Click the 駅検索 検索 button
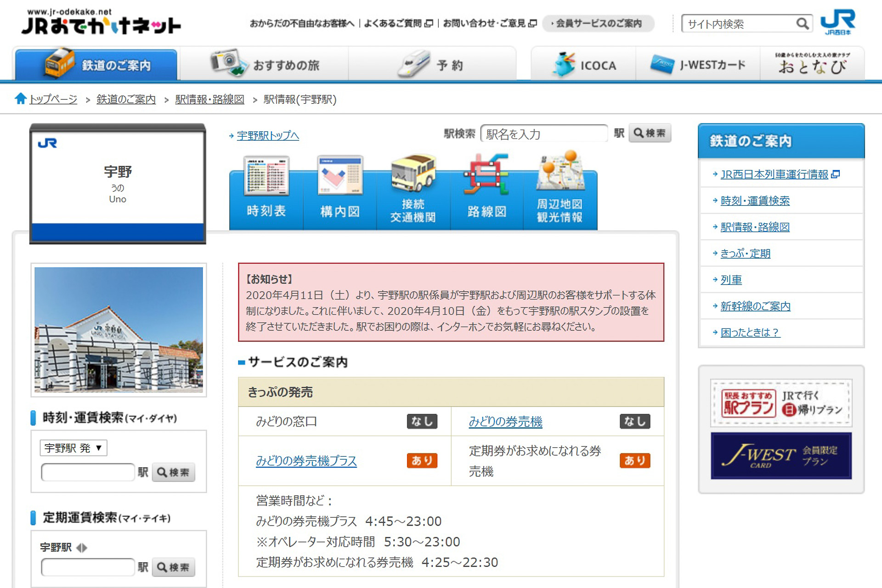 650,133
